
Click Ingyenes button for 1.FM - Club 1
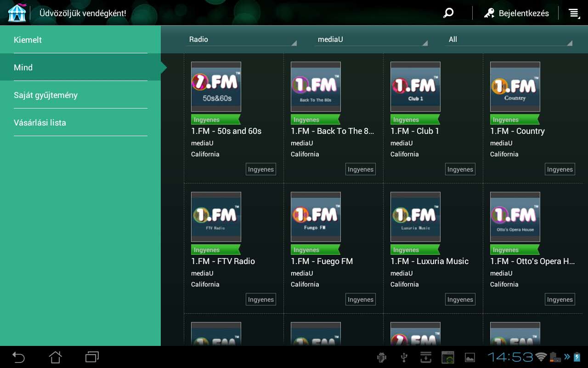[x=460, y=169]
